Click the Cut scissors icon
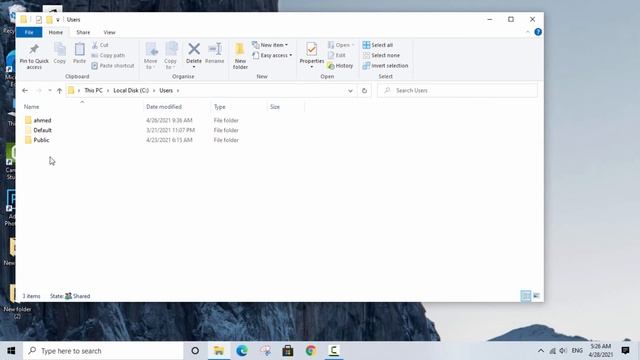The height and width of the screenshot is (360, 640). pos(95,45)
